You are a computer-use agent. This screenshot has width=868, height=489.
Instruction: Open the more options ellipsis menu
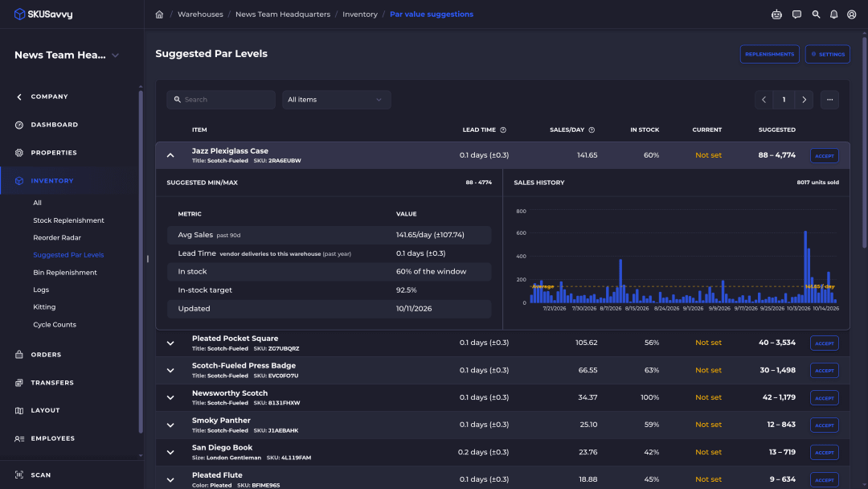click(829, 100)
